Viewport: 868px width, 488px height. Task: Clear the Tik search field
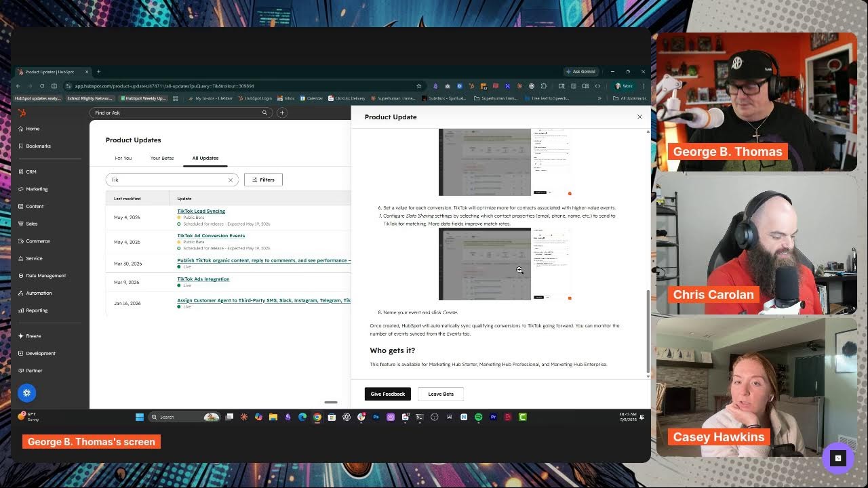231,180
